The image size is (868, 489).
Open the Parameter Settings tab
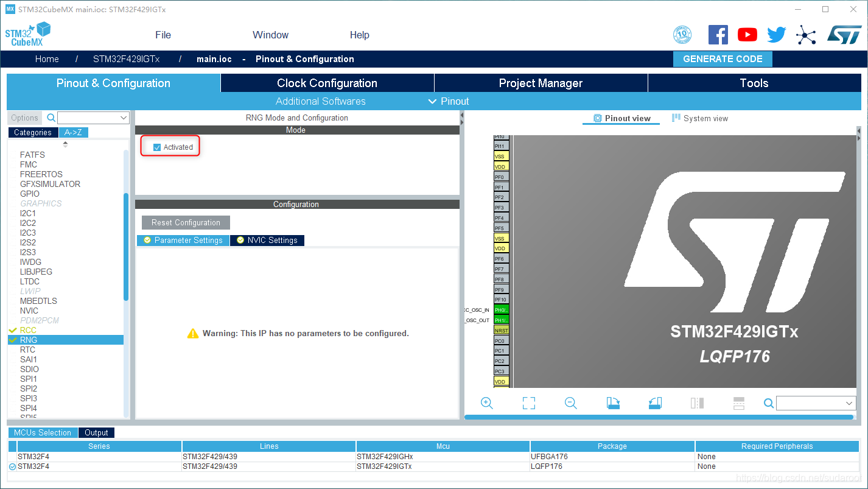[183, 241]
